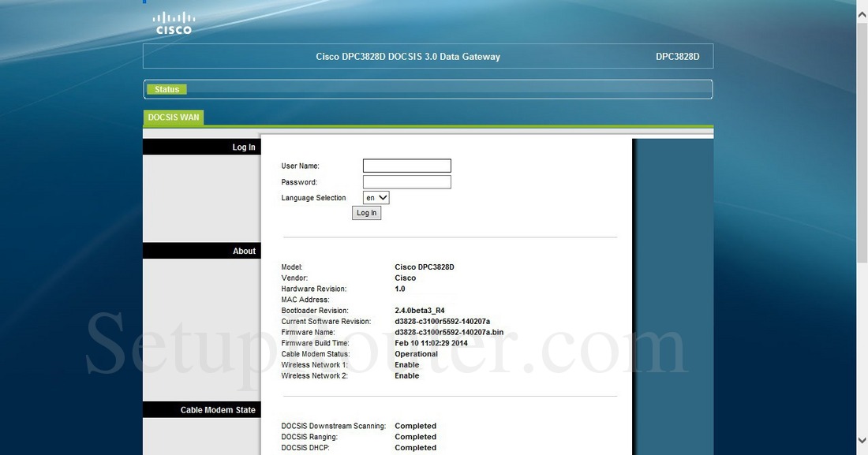Click the Cable Modem Status label
Screen dimensions: 868x455
pyautogui.click(x=316, y=354)
